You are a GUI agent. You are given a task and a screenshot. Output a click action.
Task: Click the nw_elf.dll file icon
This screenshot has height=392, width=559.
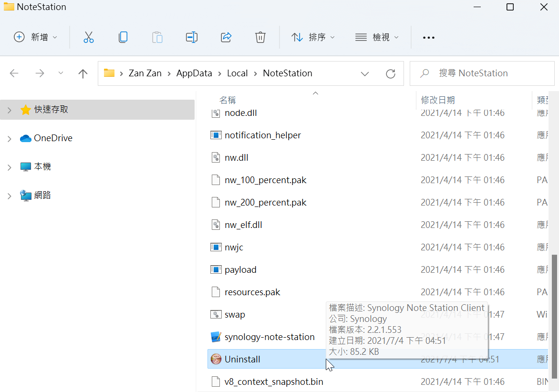[216, 225]
